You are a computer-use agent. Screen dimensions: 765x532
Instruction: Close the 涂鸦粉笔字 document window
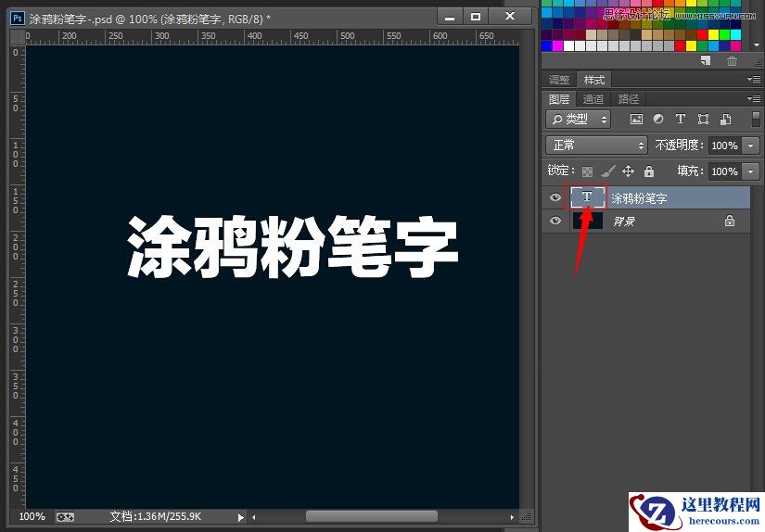(510, 17)
